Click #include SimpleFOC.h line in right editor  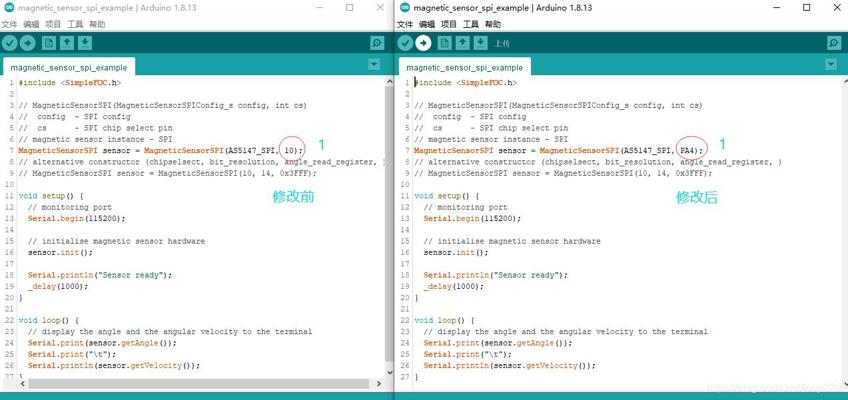466,83
